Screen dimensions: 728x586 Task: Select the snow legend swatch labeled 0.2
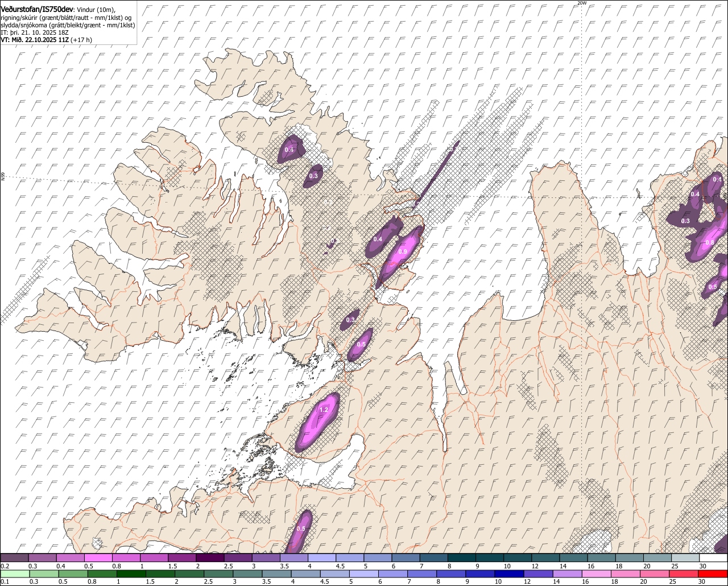point(14,558)
